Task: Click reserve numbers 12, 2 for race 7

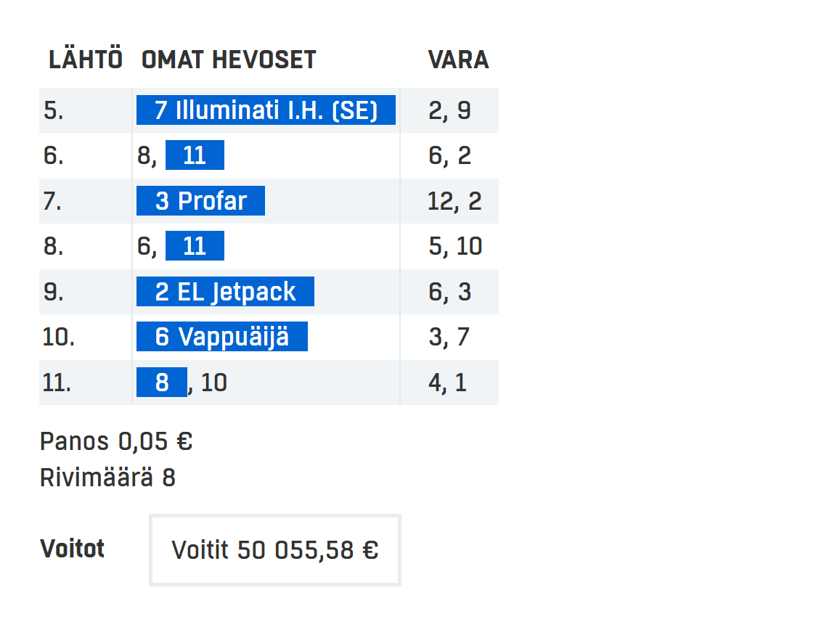Action: click(454, 202)
